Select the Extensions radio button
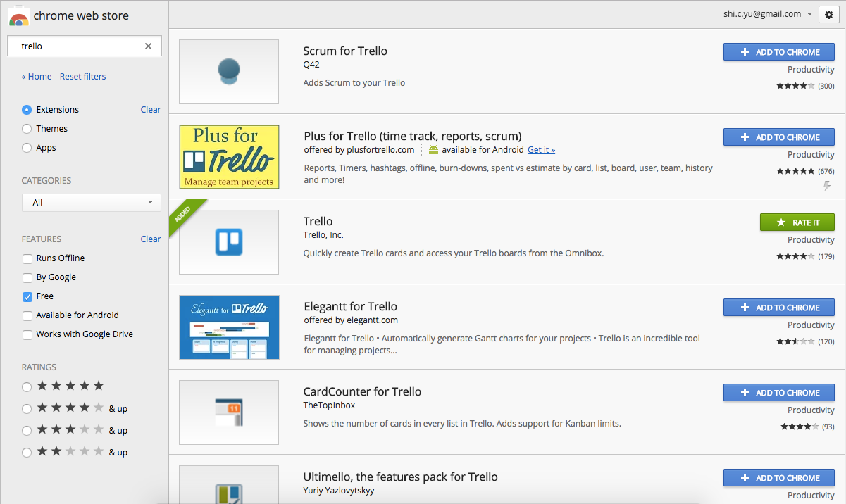This screenshot has width=846, height=504. tap(27, 110)
